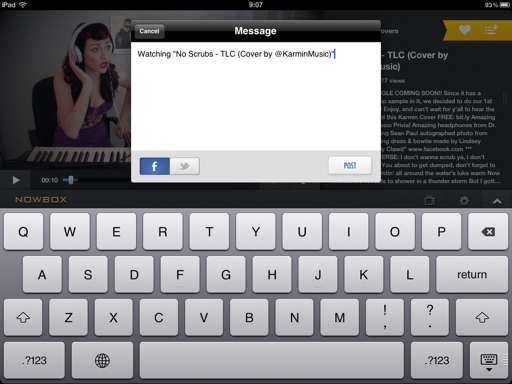This screenshot has width=512, height=384.
Task: Tap the L key
Action: point(410,275)
